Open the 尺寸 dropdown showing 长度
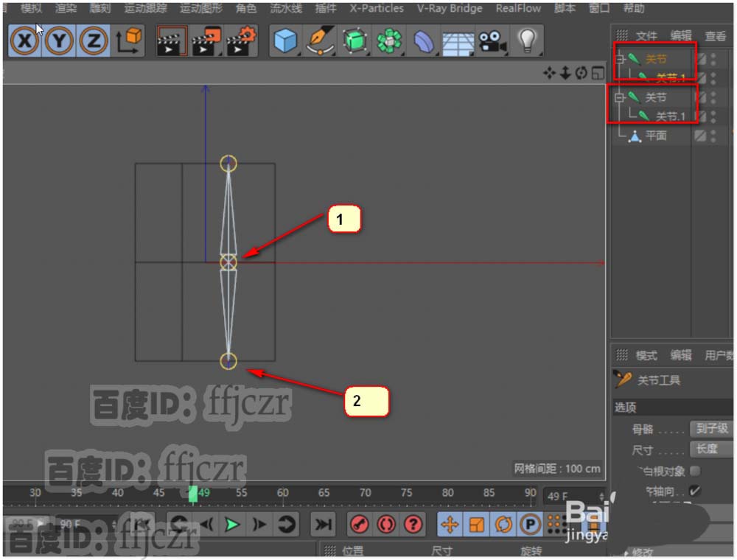 (712, 449)
